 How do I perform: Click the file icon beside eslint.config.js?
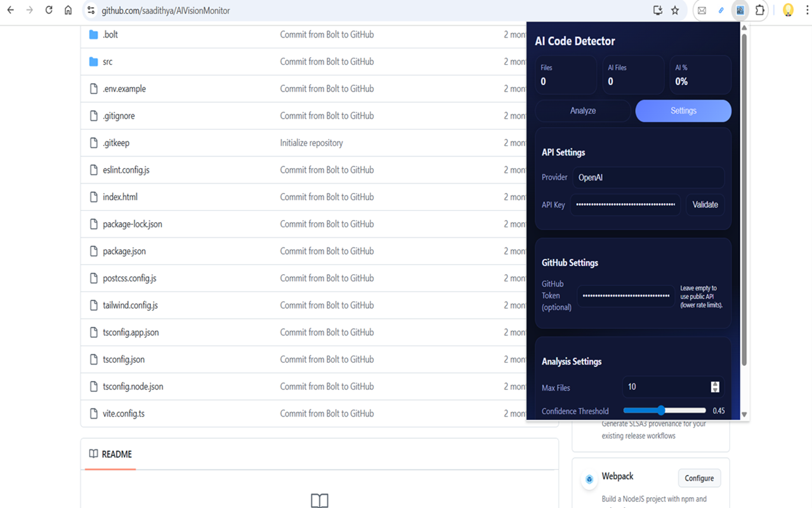[x=94, y=170]
